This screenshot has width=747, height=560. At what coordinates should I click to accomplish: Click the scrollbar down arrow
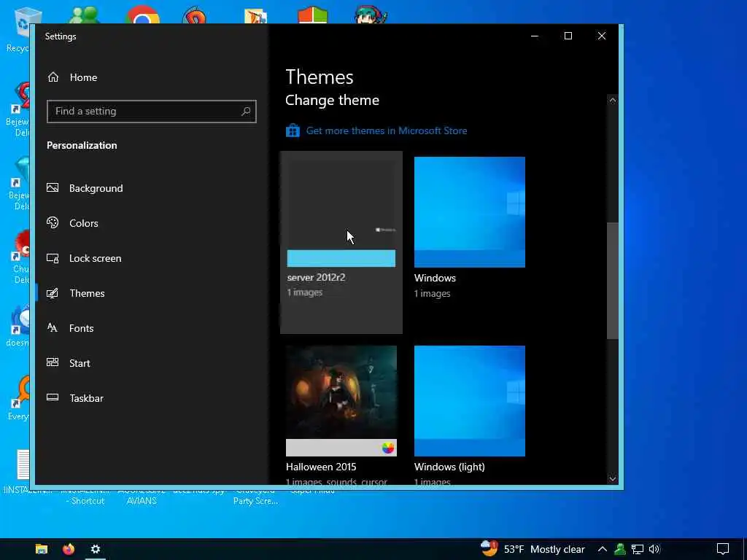(613, 478)
